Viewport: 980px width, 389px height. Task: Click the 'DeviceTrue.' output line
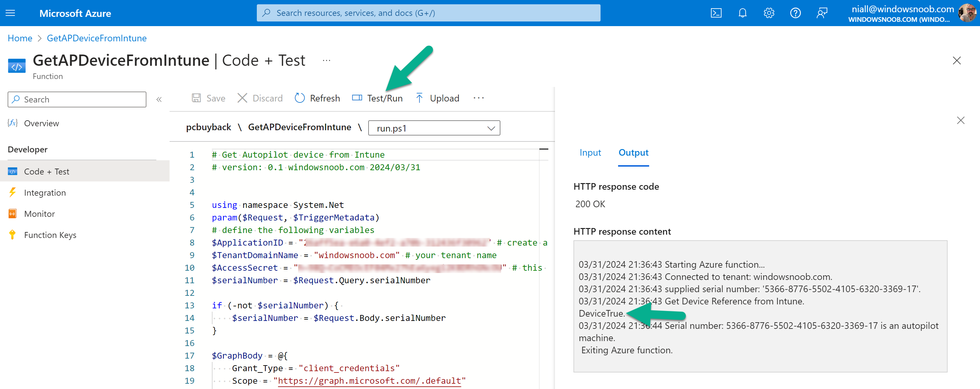click(602, 314)
